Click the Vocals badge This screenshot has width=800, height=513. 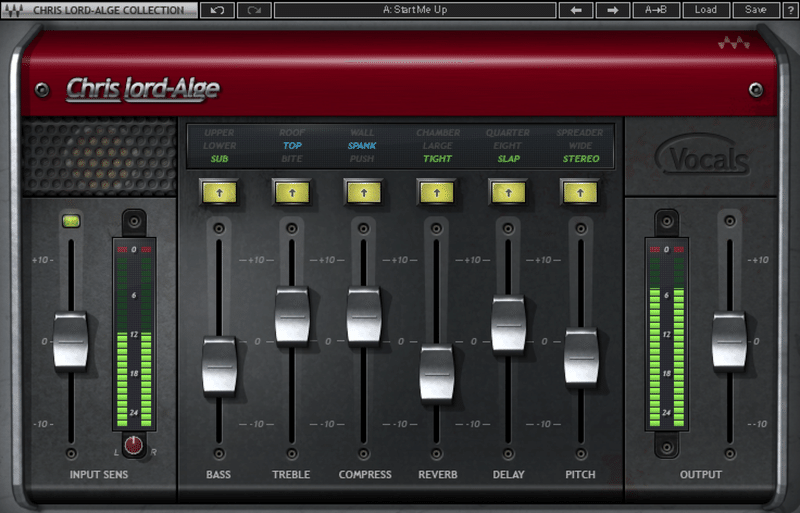pos(704,156)
